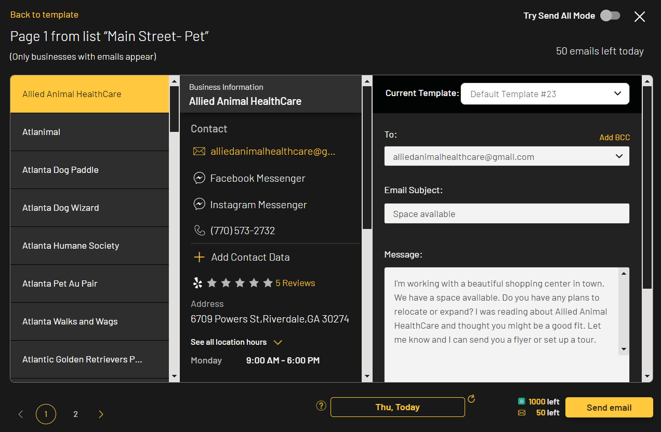Toggle Try Send All Mode switch
This screenshot has width=661, height=432.
tap(610, 16)
